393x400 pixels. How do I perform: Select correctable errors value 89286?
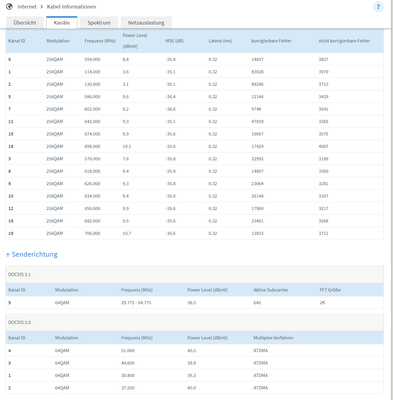click(x=257, y=84)
